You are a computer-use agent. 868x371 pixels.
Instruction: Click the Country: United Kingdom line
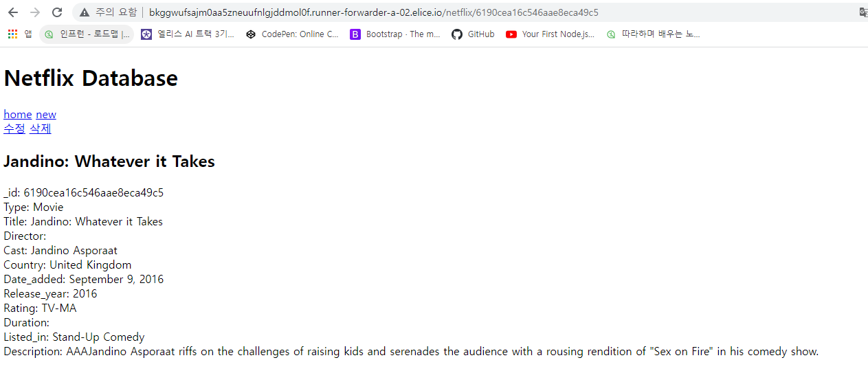pos(67,265)
